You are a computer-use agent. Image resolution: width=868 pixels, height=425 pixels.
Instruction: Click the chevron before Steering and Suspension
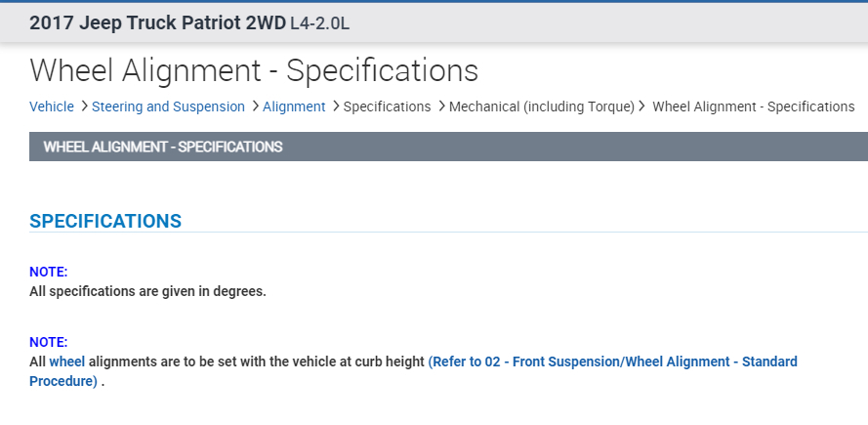pos(84,106)
